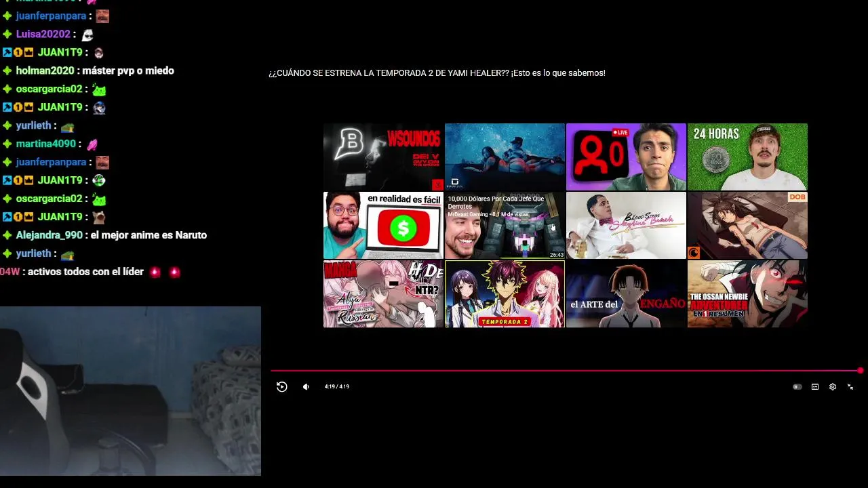Click the streamer webcam view
The image size is (868, 488).
tap(130, 391)
